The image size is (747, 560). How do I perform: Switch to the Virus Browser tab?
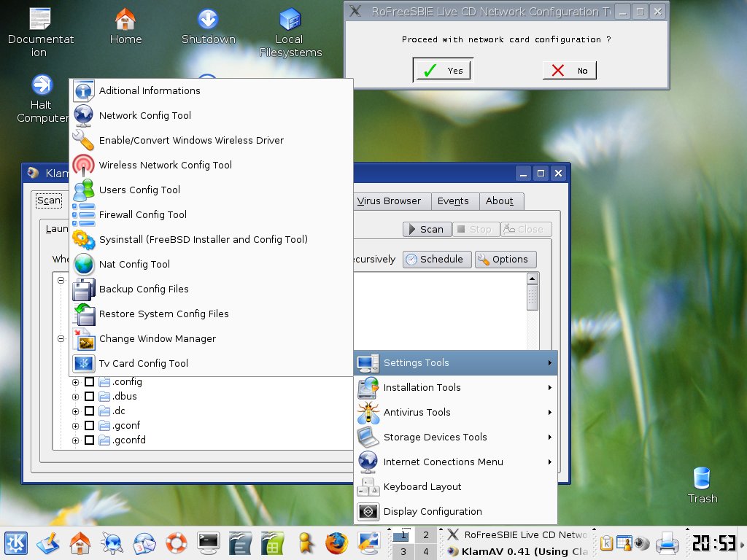[389, 201]
